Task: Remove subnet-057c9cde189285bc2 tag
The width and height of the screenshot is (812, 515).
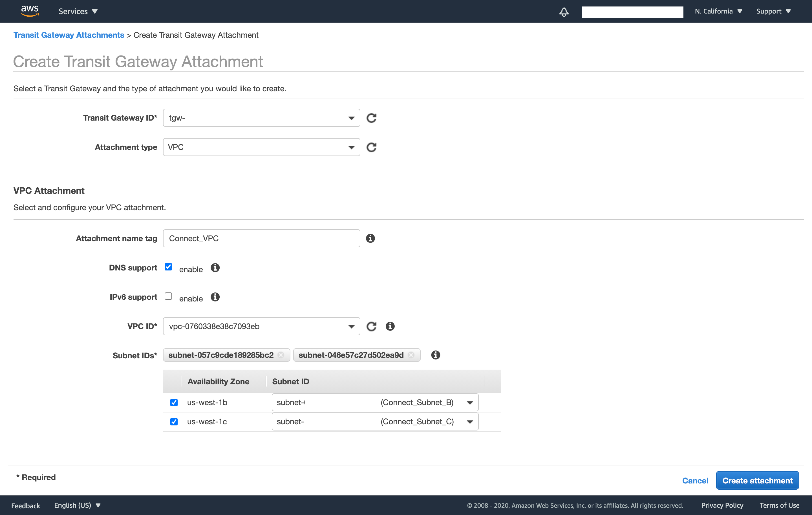Action: click(281, 355)
